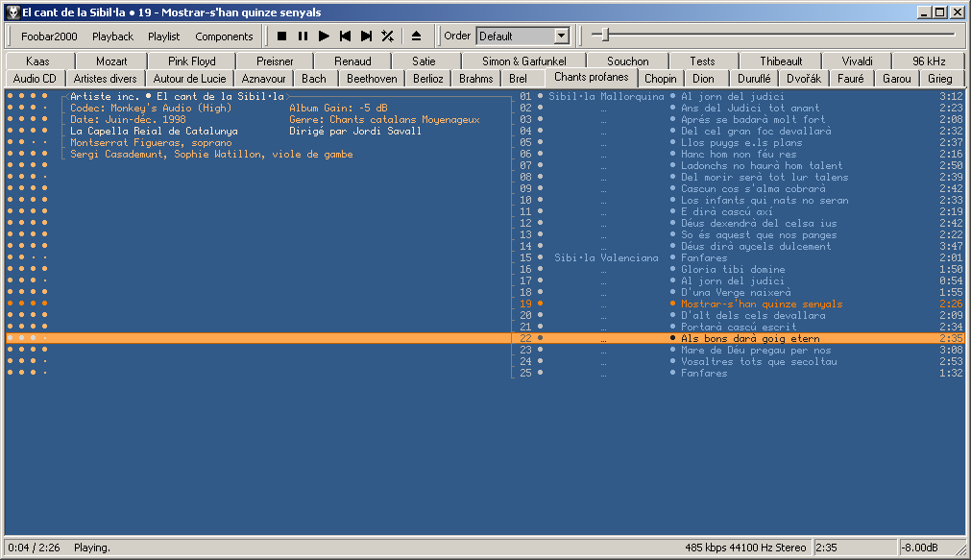
Task: Adjust the seek slider in the toolbar
Action: [x=605, y=36]
